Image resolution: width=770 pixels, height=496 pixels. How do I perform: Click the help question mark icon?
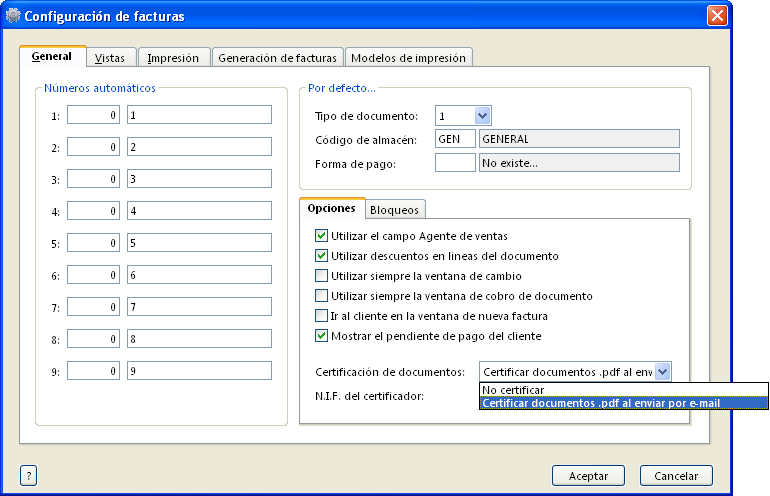(x=28, y=475)
